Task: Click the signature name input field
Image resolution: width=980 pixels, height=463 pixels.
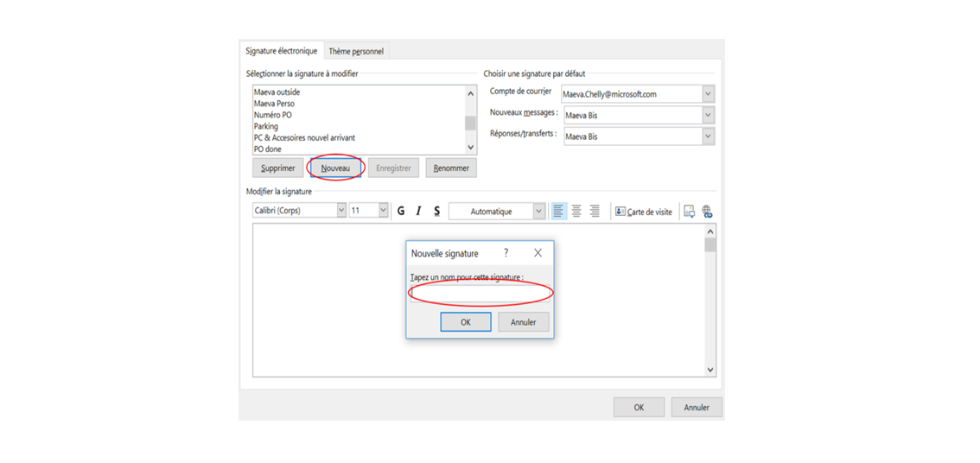Action: click(480, 294)
